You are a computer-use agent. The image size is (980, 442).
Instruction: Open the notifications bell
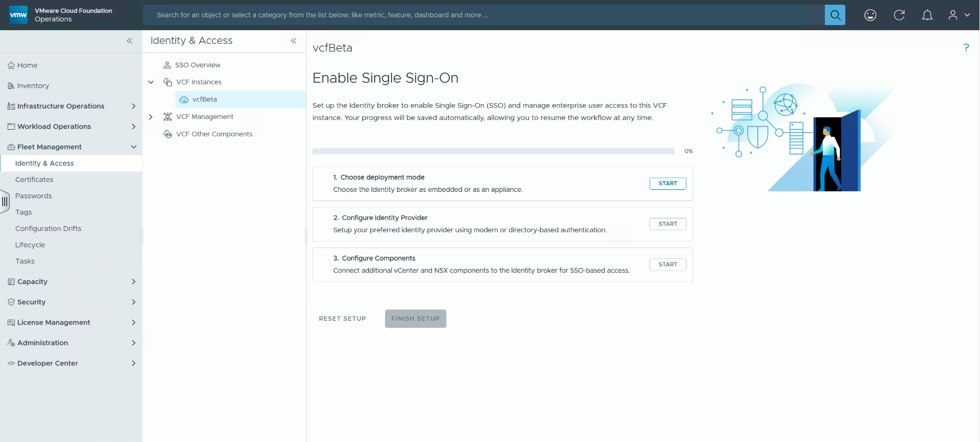tap(927, 15)
